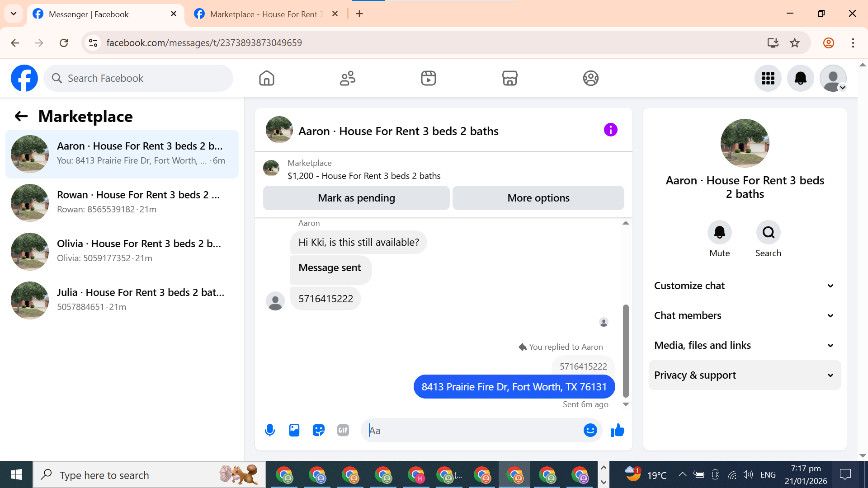This screenshot has width=868, height=488.
Task: Open the sticker picker icon
Action: pos(319,430)
